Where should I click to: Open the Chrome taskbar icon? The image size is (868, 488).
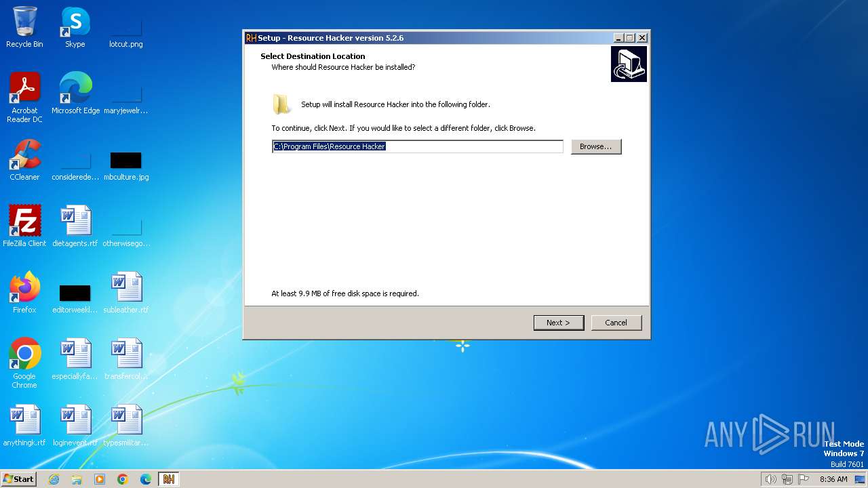click(123, 479)
